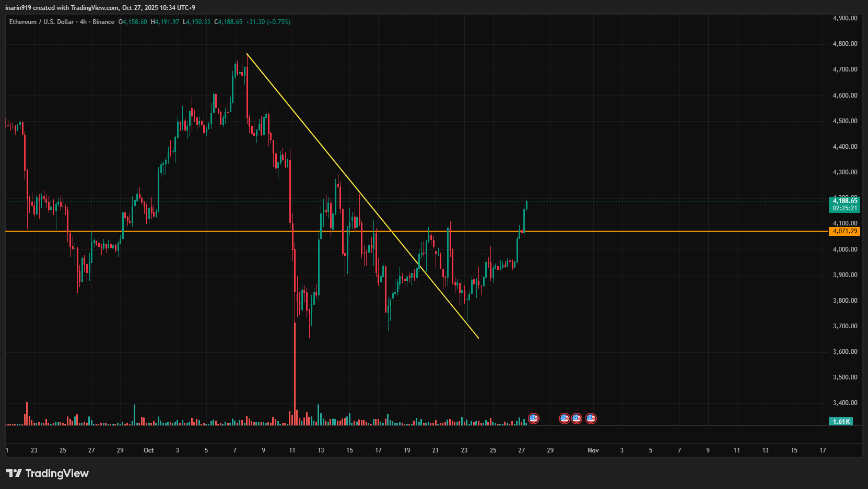Screen dimensions: 868x489
Task: Click the leftmost US flag economic event icon
Action: point(533,418)
